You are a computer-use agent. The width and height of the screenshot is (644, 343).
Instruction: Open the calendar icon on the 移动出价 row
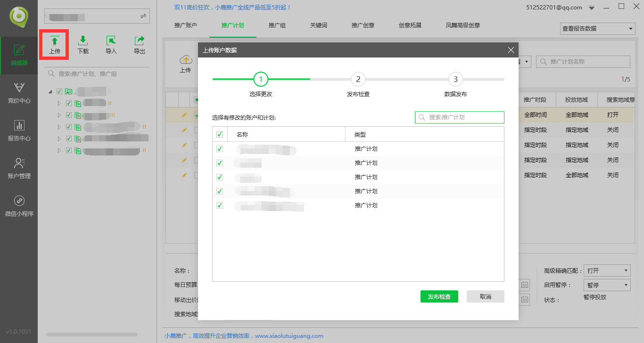coord(525,299)
